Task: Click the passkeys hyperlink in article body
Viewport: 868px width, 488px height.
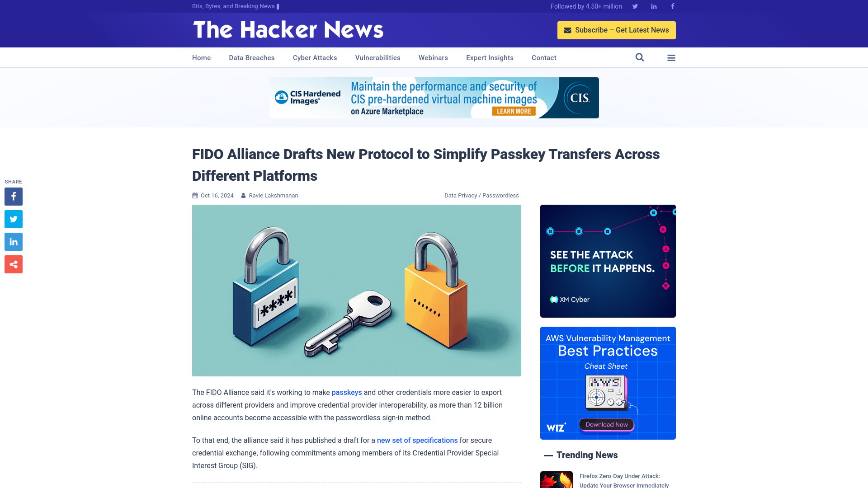Action: click(x=346, y=393)
